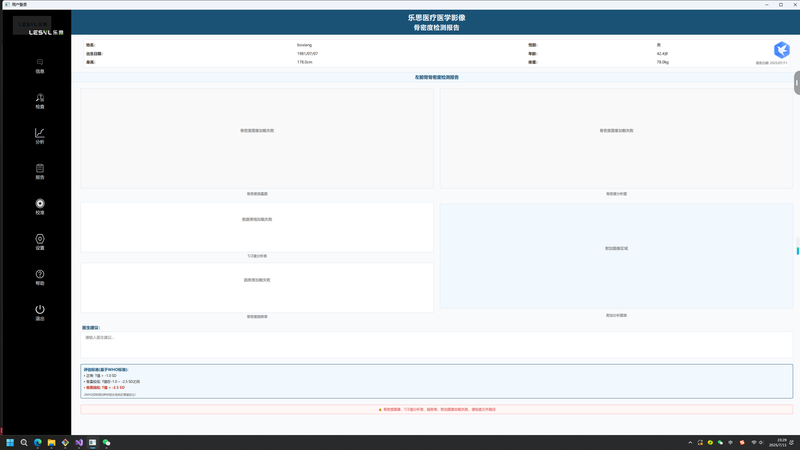Click the height value "176.0cm"
800x450 pixels.
click(x=305, y=62)
